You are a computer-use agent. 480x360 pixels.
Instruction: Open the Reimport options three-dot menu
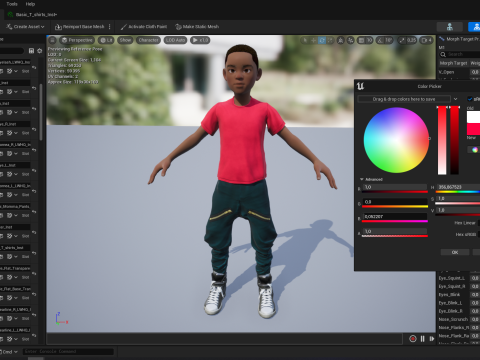[x=110, y=27]
